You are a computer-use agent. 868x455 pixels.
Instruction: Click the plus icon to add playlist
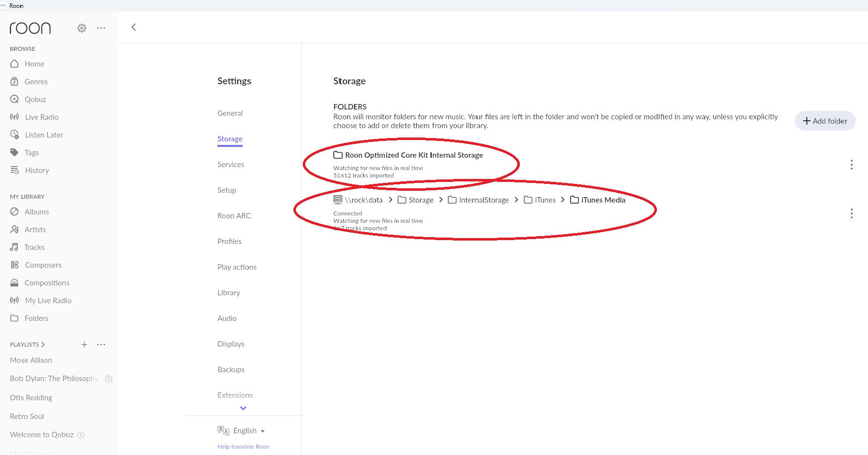coord(84,345)
